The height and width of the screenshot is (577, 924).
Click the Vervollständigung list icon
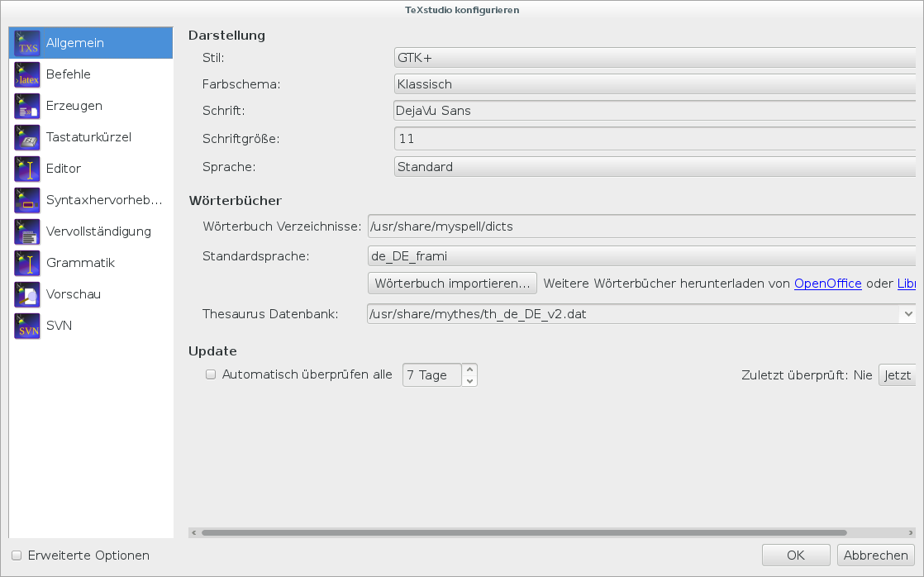click(x=27, y=231)
